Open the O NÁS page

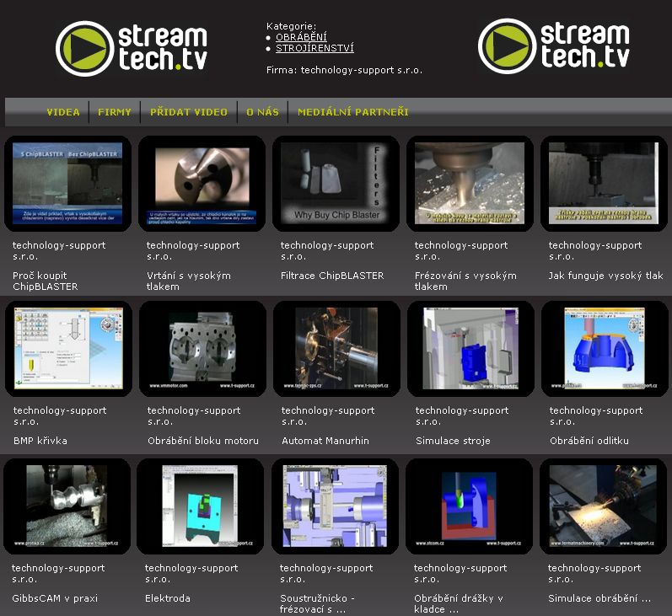[x=262, y=112]
